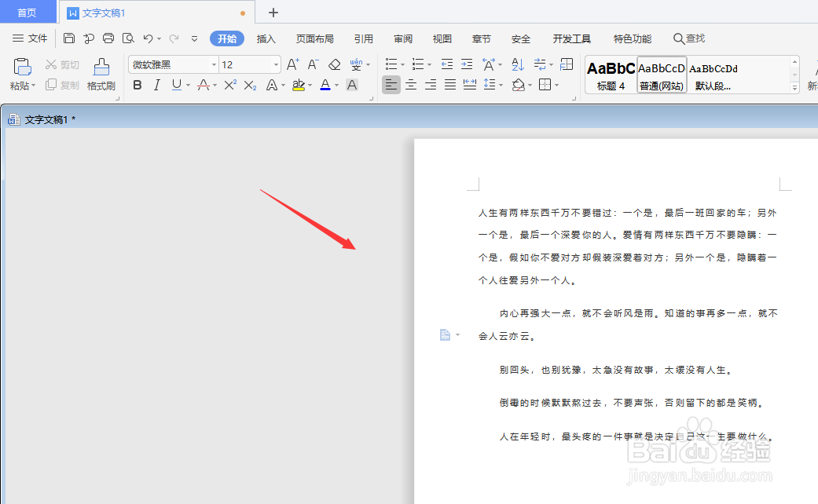Expand the line spacing dropdown arrow
The width and height of the screenshot is (818, 504).
[501, 85]
